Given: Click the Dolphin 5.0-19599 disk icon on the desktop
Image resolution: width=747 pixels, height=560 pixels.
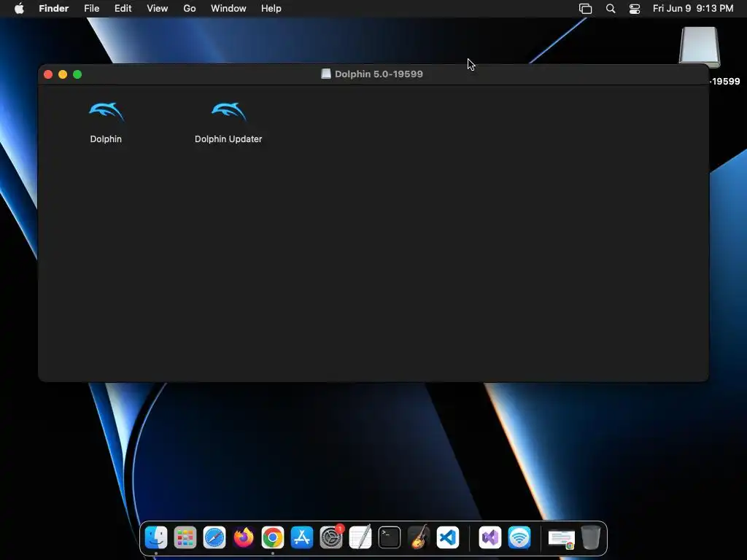Looking at the screenshot, I should point(699,47).
